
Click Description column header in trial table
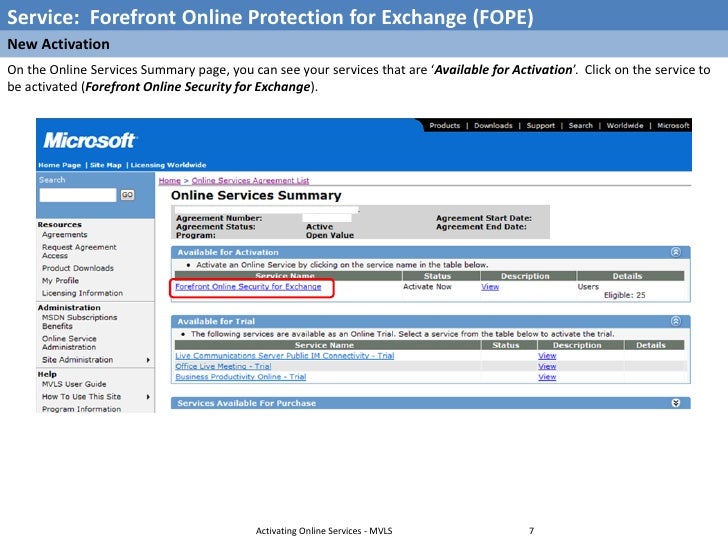[577, 345]
